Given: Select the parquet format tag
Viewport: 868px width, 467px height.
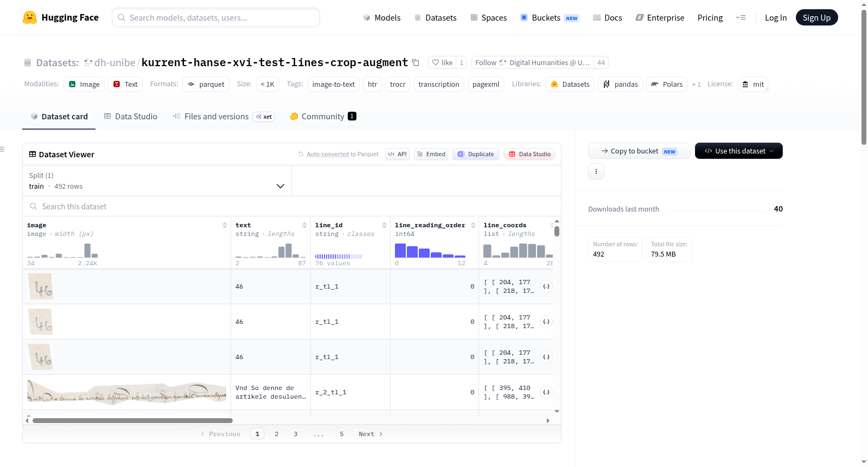Looking at the screenshot, I should pyautogui.click(x=206, y=84).
